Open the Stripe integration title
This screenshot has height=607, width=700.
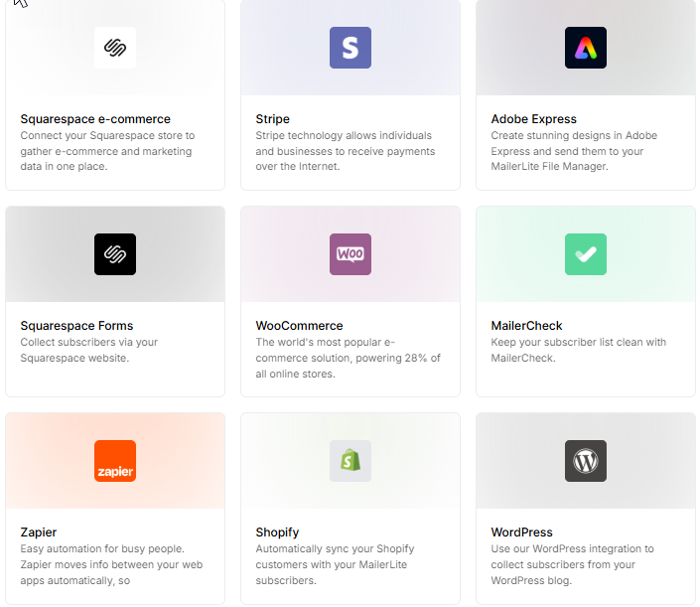click(275, 119)
